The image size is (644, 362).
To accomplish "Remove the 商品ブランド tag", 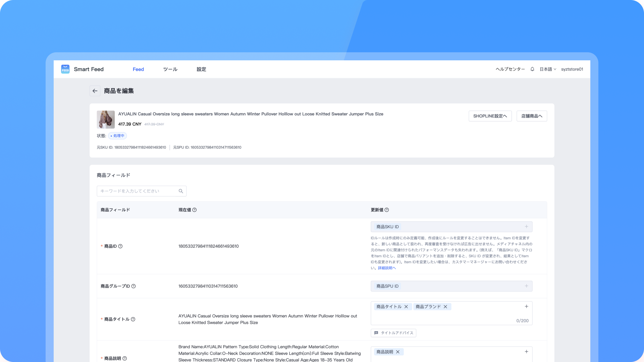I will [445, 307].
